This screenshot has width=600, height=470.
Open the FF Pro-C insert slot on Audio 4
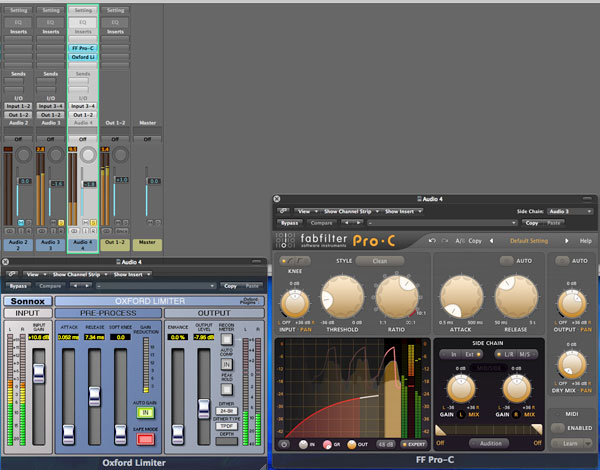pyautogui.click(x=83, y=48)
